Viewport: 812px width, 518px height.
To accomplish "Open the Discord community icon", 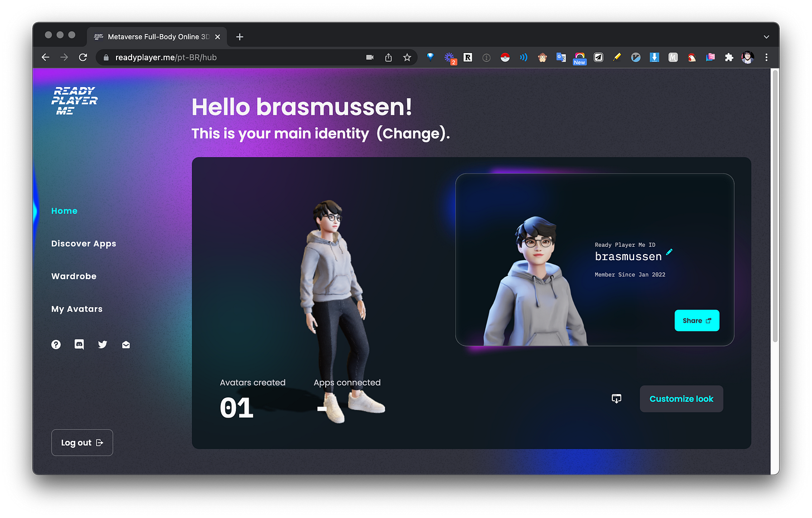I will pos(79,344).
